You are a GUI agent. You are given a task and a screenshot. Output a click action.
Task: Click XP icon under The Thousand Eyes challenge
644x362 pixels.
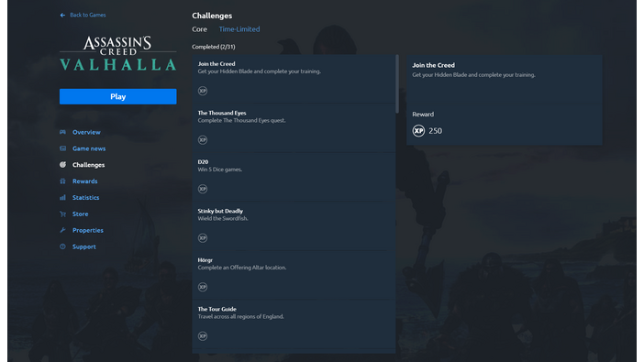[x=203, y=140]
